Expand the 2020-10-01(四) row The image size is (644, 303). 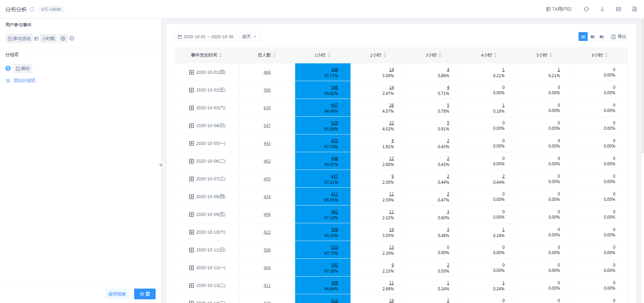coord(192,72)
